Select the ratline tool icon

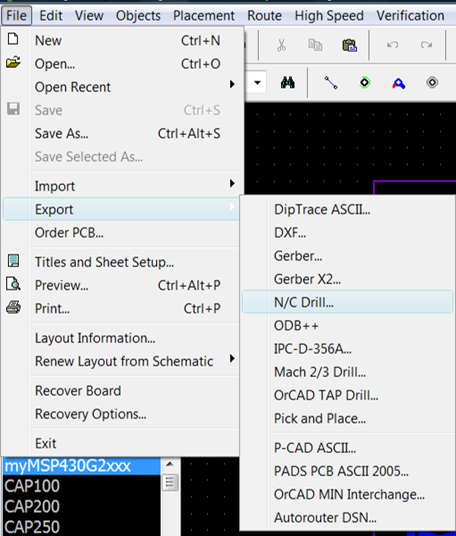(x=331, y=83)
